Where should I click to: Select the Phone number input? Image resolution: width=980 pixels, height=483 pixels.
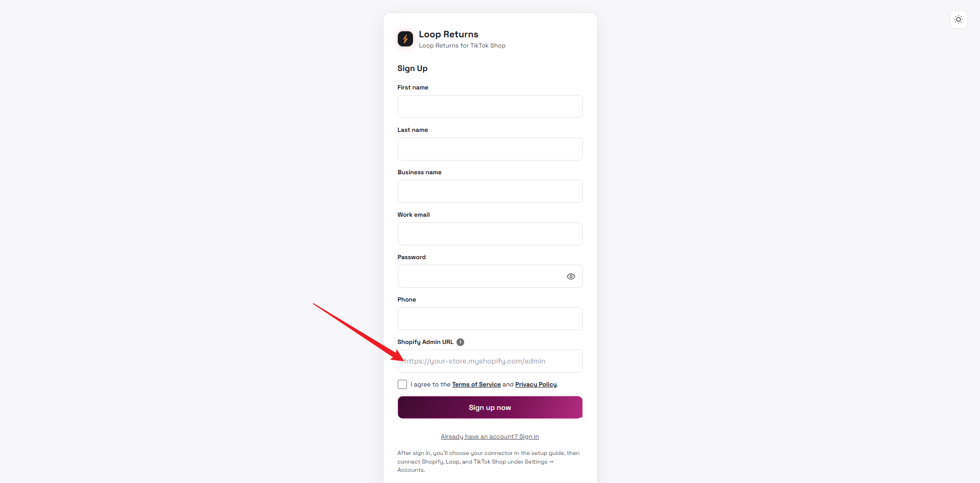(x=490, y=318)
